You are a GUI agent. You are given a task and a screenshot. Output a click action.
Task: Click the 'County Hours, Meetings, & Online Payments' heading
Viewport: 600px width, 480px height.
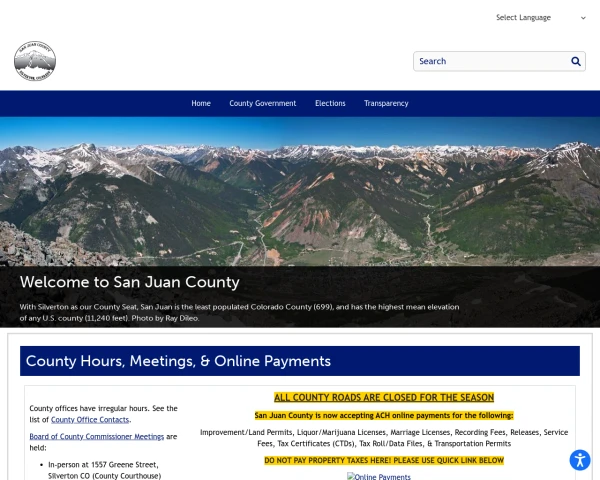[x=178, y=361]
